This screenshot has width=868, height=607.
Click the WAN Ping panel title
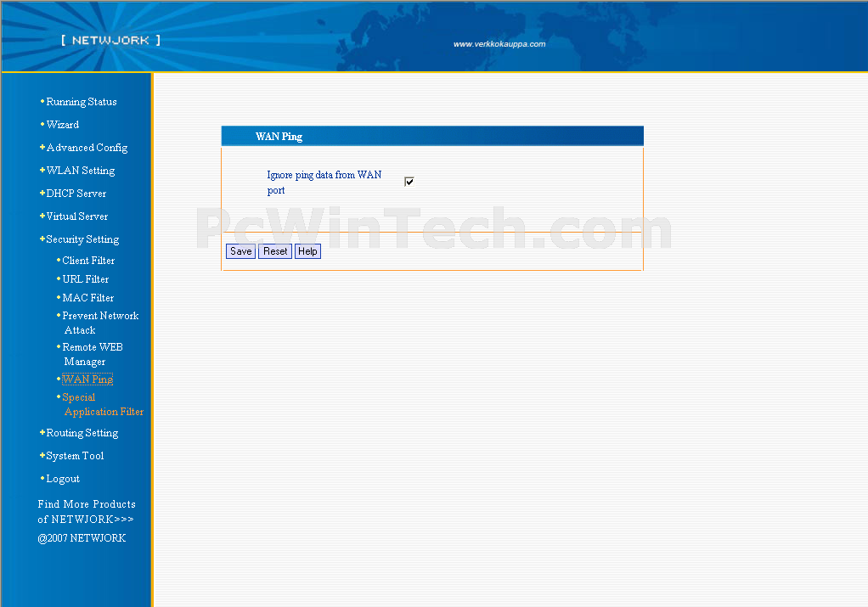point(279,137)
